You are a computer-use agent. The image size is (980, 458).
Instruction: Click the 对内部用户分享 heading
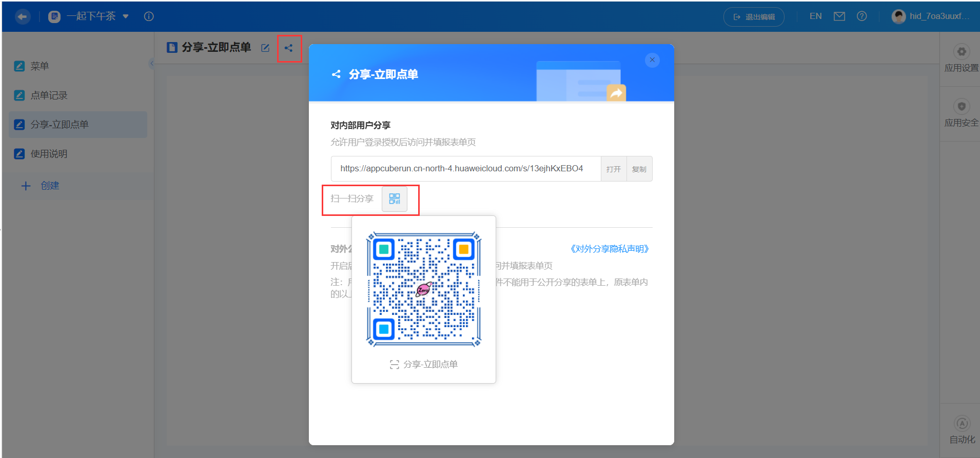point(361,125)
